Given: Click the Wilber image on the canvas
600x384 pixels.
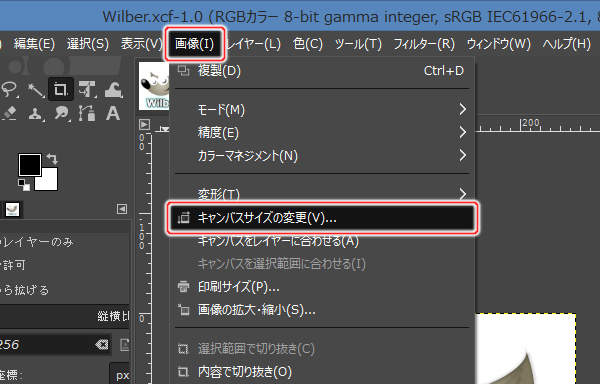Looking at the screenshot, I should point(526,349).
